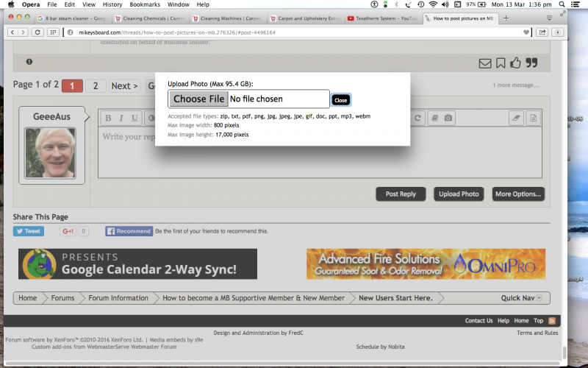The width and height of the screenshot is (588, 368).
Task: Close the Upload Photo dialog
Action: pyautogui.click(x=340, y=100)
